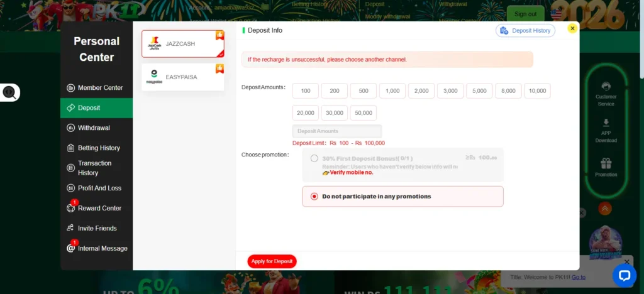
Task: Click the code-search floating icon
Action: (9, 93)
